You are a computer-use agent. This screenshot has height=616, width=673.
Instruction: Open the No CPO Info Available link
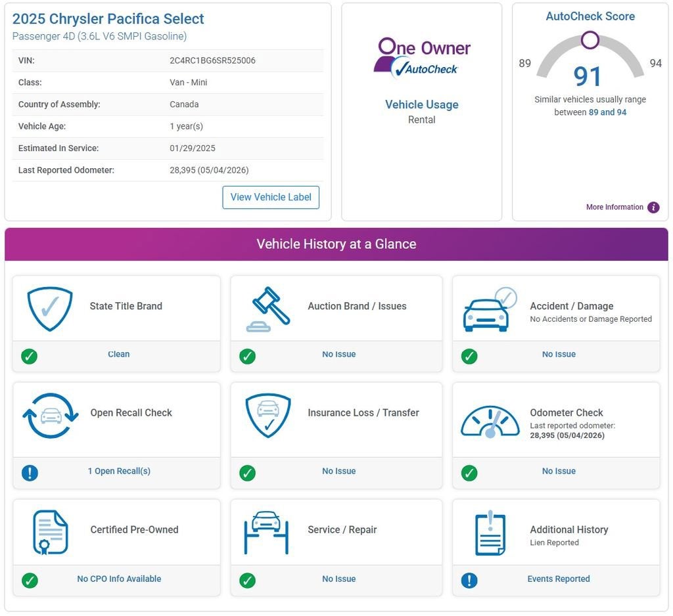pyautogui.click(x=119, y=579)
